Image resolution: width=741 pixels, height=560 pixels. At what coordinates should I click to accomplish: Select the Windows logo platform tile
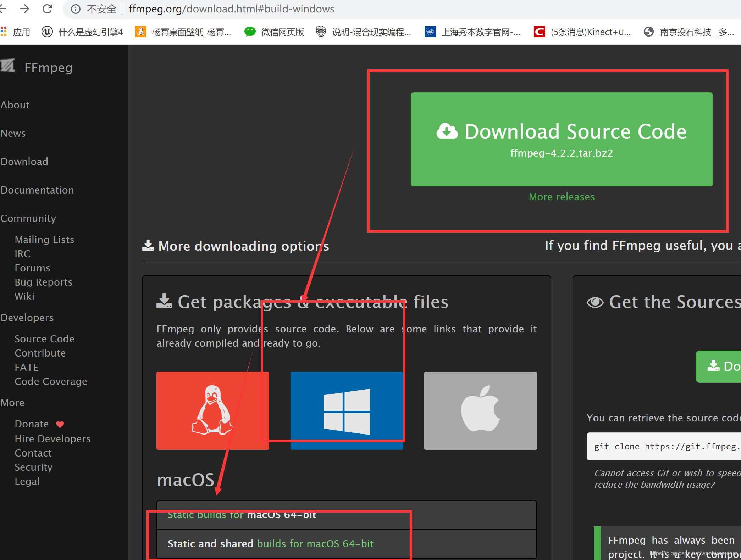(x=346, y=410)
